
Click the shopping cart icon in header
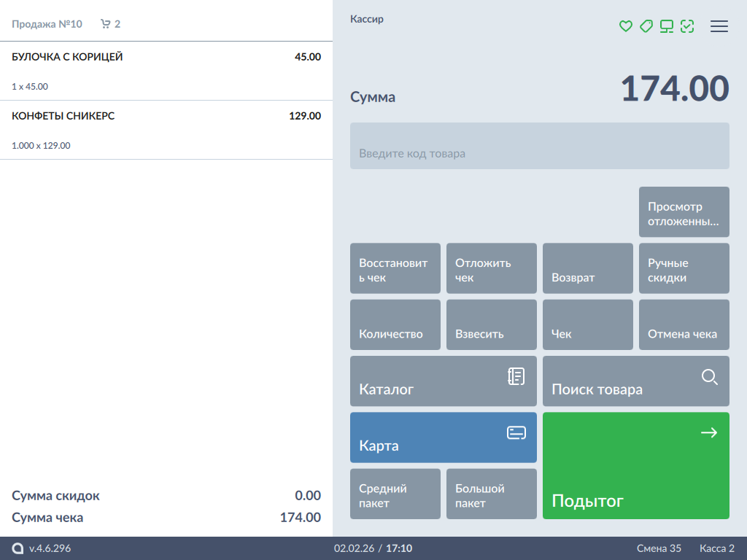tap(106, 24)
